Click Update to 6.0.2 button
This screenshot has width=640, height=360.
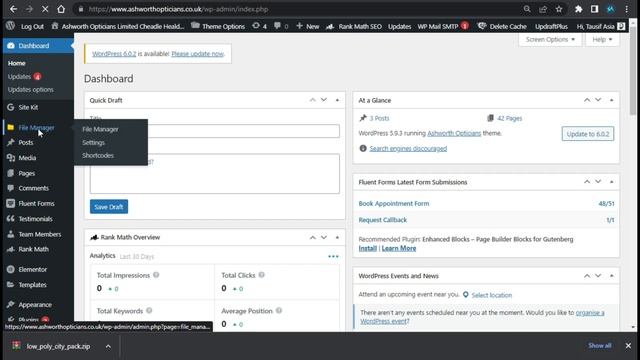click(587, 134)
